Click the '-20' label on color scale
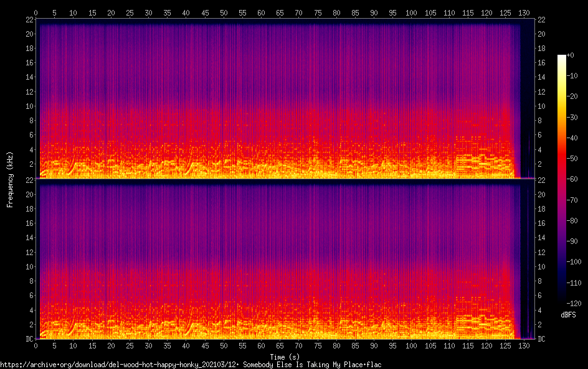The width and height of the screenshot is (588, 369). pos(572,96)
